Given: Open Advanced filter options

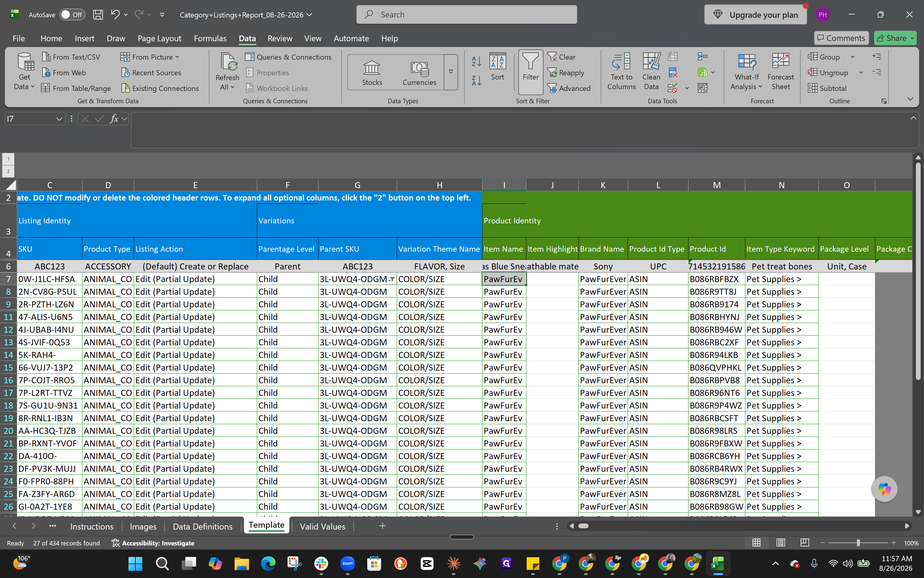Looking at the screenshot, I should click(569, 88).
